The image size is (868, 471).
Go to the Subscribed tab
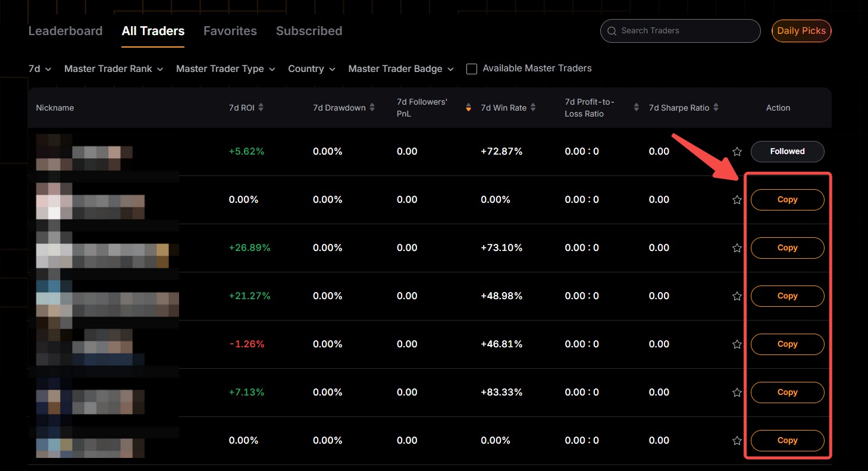[x=309, y=31]
